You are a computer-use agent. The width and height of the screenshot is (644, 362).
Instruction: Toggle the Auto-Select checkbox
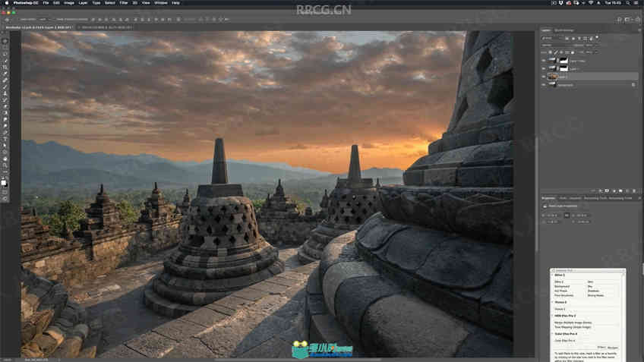(x=19, y=19)
